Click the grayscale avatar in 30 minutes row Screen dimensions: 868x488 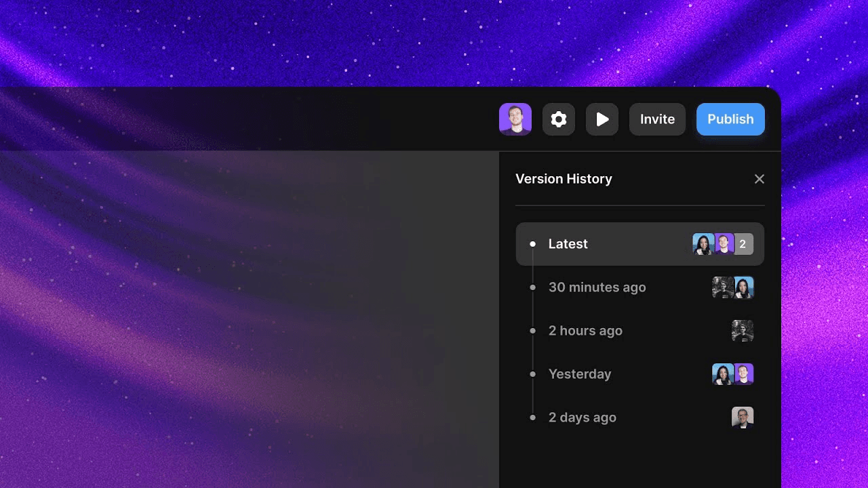722,287
